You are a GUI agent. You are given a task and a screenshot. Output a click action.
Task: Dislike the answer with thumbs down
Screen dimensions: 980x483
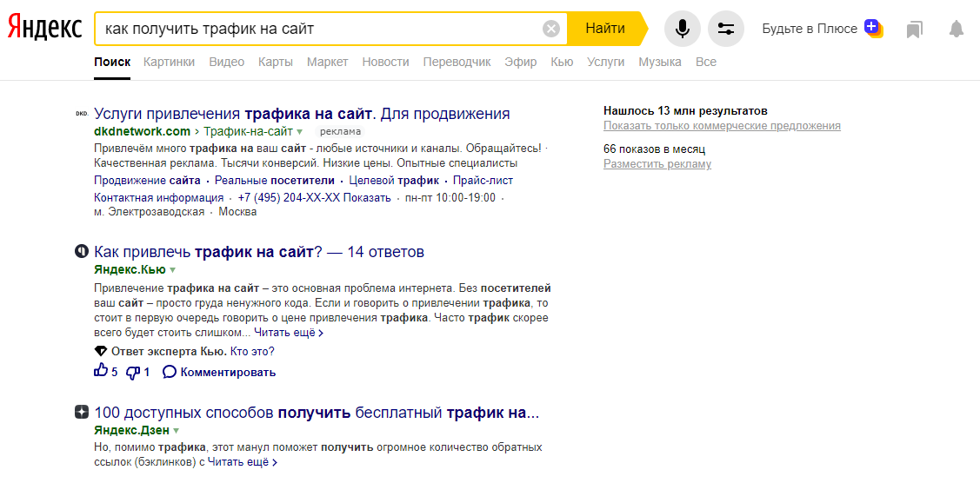click(133, 373)
